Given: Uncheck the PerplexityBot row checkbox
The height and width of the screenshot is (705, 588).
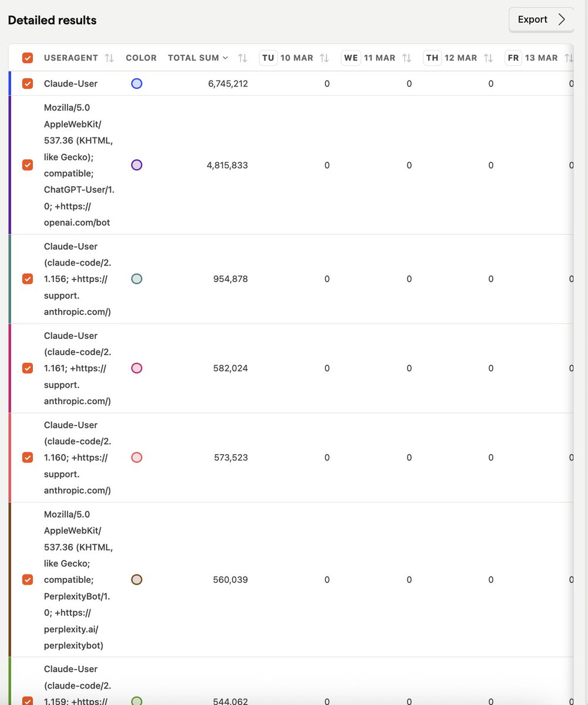Looking at the screenshot, I should [28, 579].
